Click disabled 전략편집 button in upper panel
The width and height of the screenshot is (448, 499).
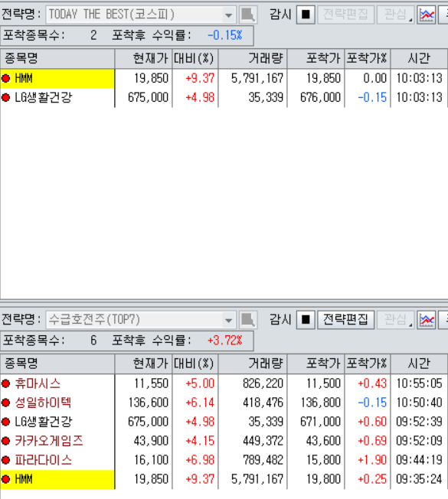click(x=346, y=15)
